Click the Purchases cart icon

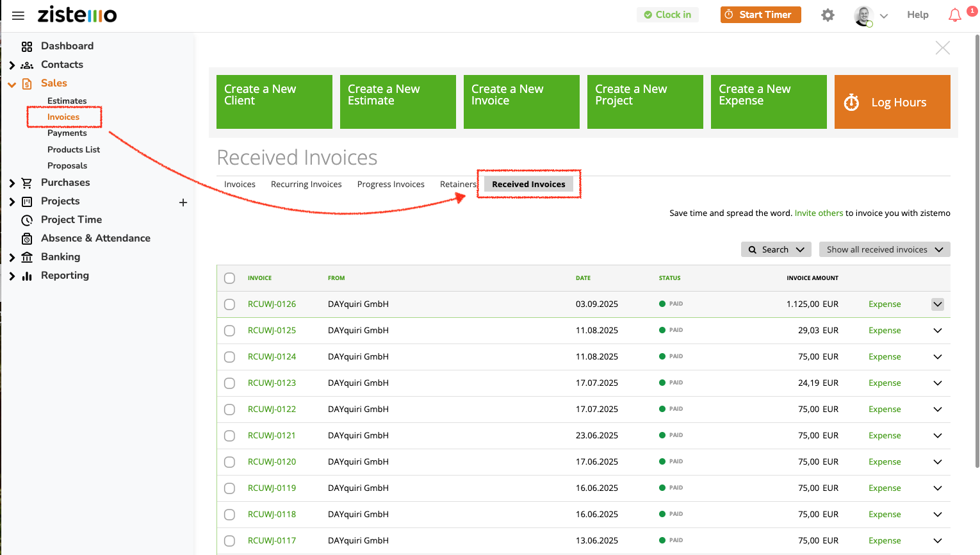tap(27, 183)
